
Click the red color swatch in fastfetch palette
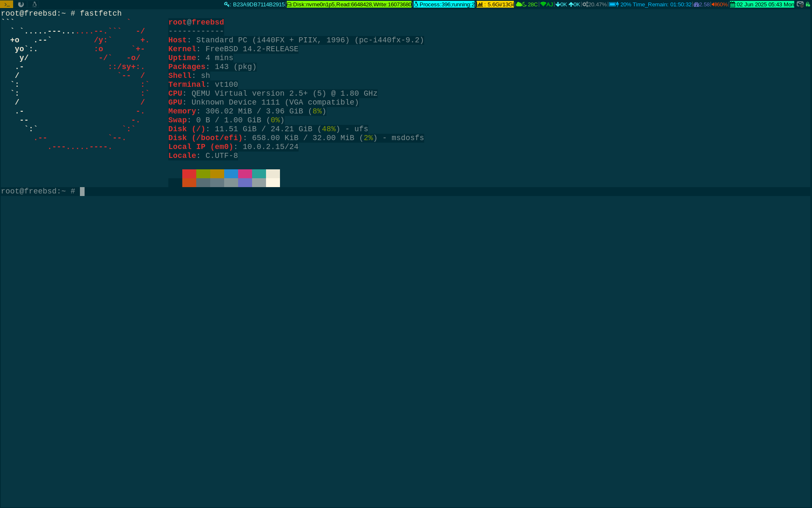tap(189, 174)
